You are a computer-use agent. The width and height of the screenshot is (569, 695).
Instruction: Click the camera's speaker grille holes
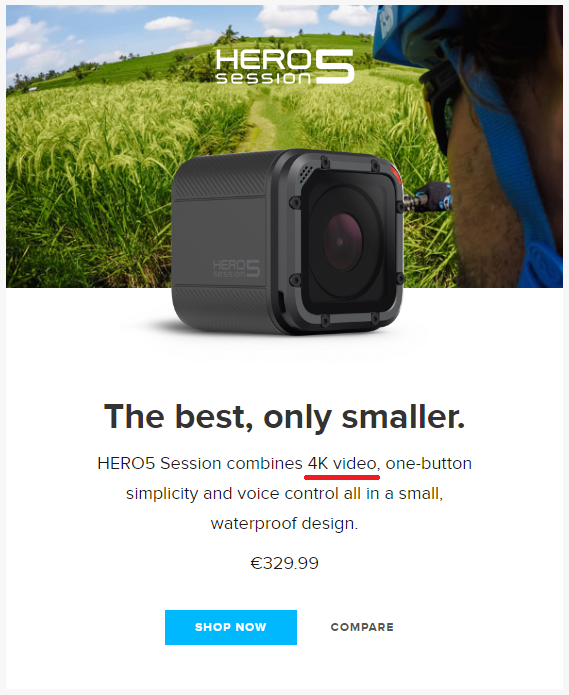click(x=305, y=174)
